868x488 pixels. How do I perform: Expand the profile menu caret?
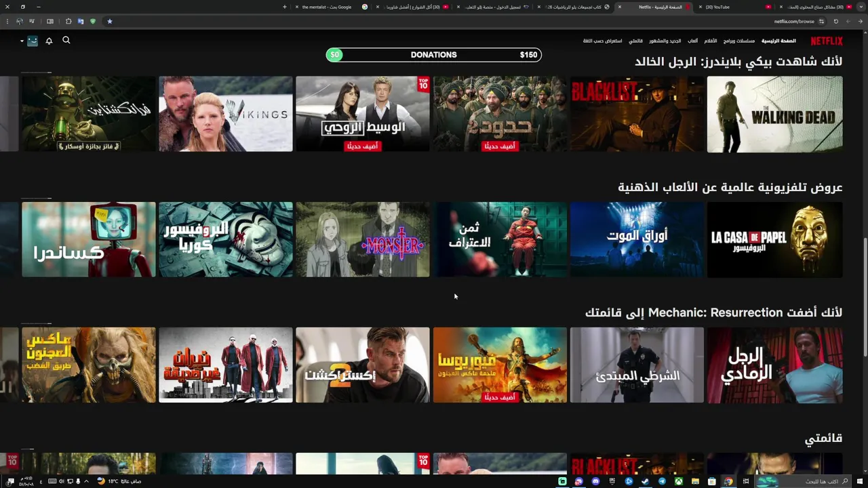pyautogui.click(x=22, y=41)
